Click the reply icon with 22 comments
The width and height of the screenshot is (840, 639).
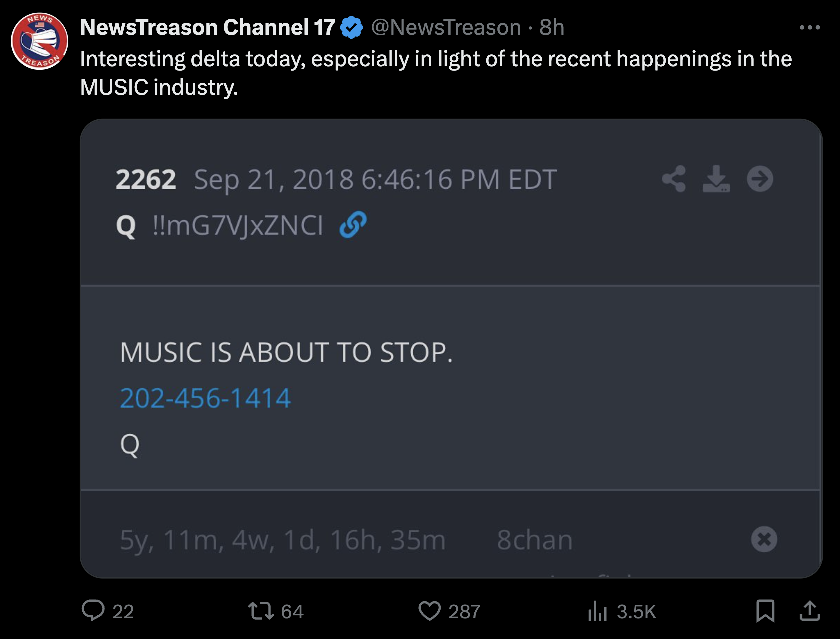click(x=93, y=611)
